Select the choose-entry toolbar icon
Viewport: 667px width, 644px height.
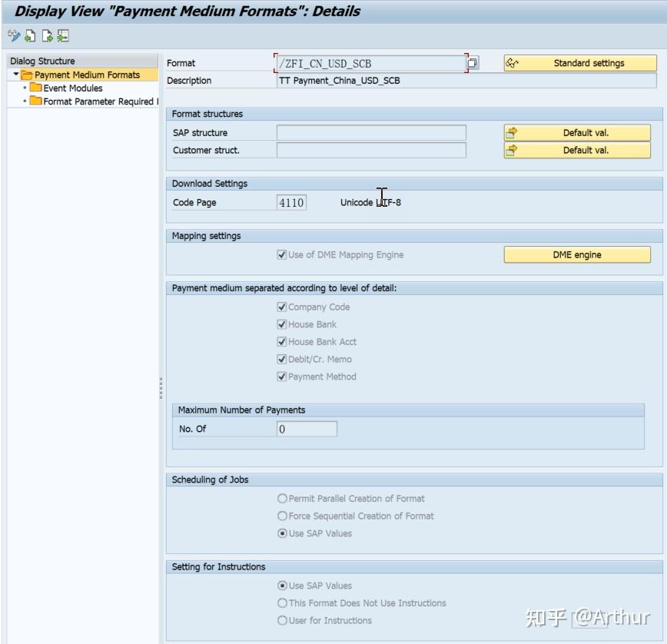tap(61, 36)
